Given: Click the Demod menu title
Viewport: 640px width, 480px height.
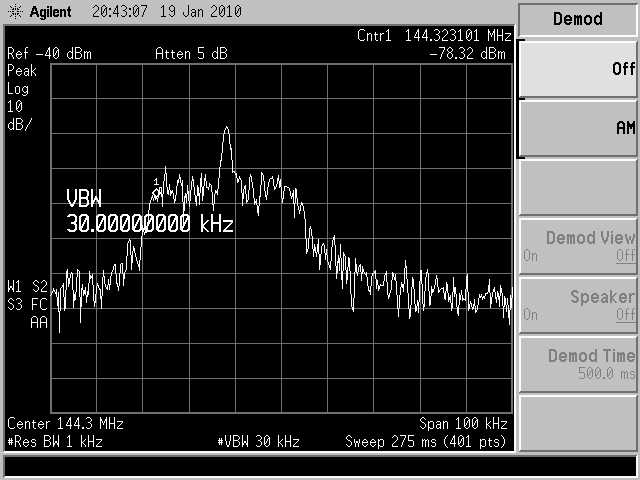Looking at the screenshot, I should click(x=578, y=19).
